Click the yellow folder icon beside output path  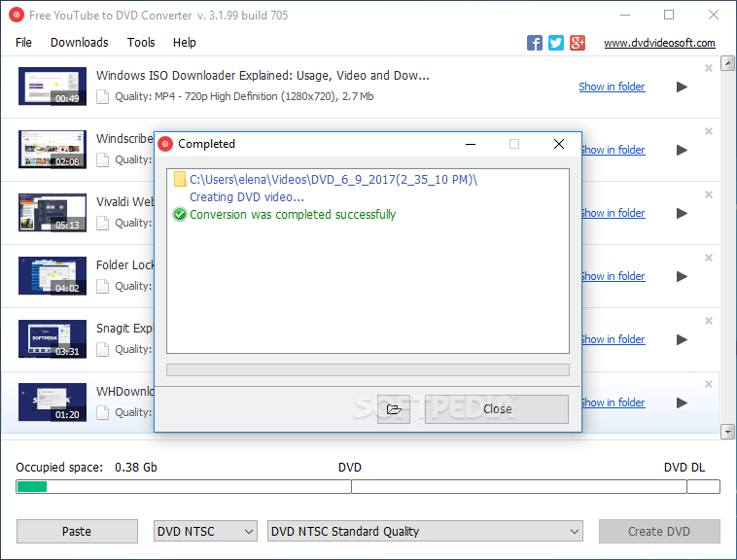[x=180, y=179]
